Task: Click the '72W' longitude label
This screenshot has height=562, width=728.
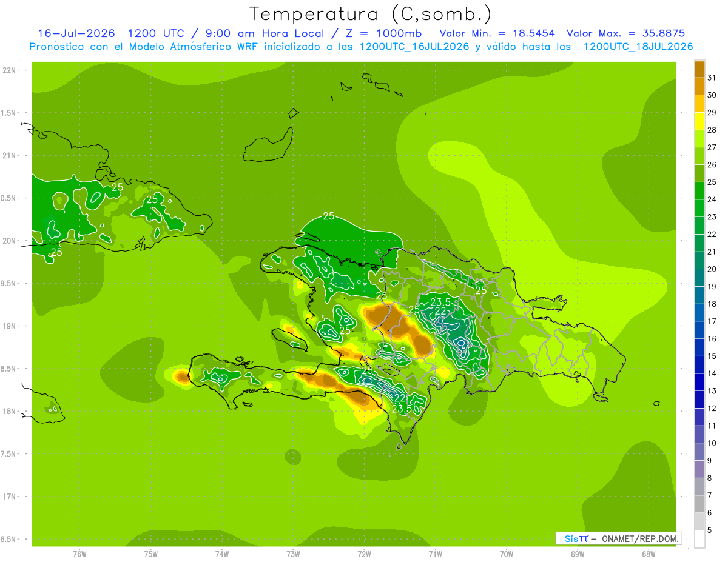Action: click(x=364, y=554)
